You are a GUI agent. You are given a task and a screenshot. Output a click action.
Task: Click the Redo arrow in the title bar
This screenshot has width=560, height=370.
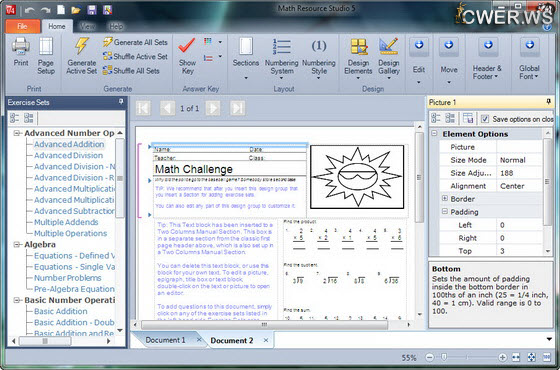[x=45, y=10]
